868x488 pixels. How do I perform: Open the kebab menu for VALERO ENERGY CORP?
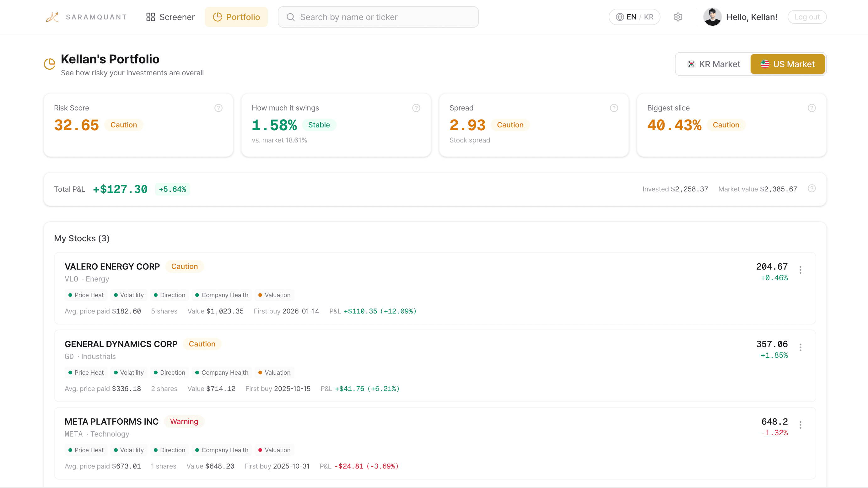pyautogui.click(x=801, y=270)
